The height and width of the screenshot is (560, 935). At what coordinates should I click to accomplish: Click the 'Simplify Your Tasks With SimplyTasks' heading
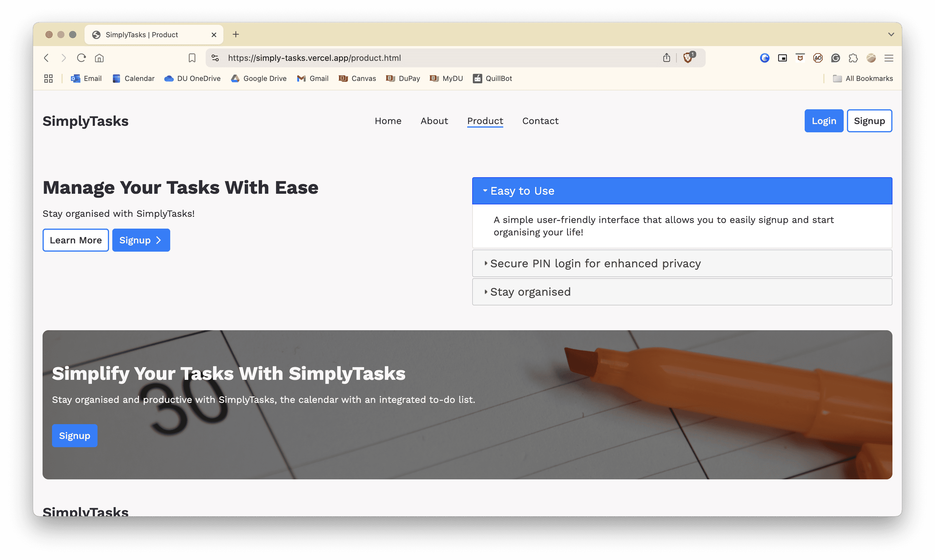point(228,373)
